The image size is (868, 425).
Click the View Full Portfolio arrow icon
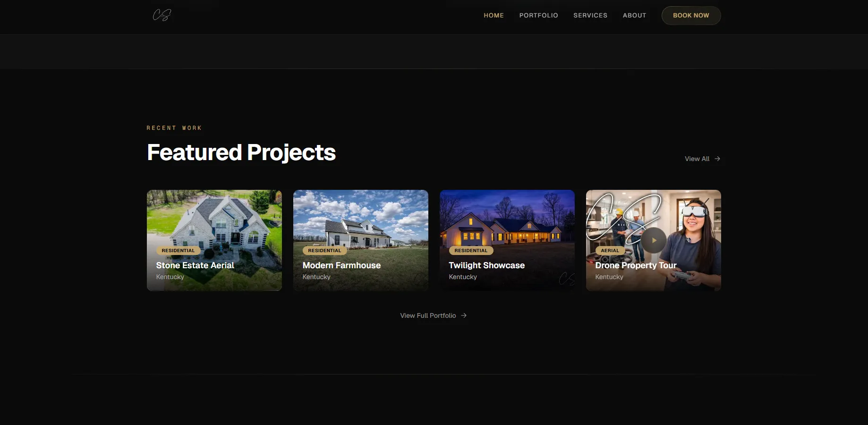click(x=463, y=315)
